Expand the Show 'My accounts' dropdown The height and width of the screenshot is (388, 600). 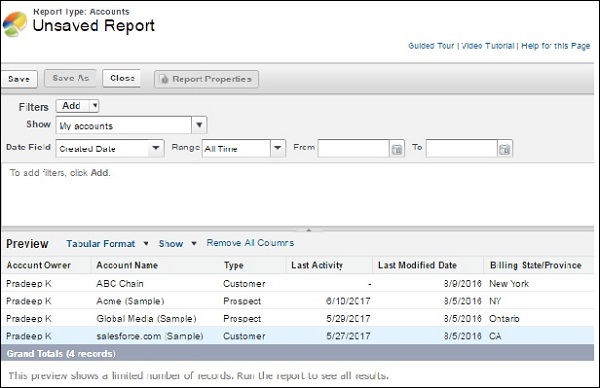point(199,125)
